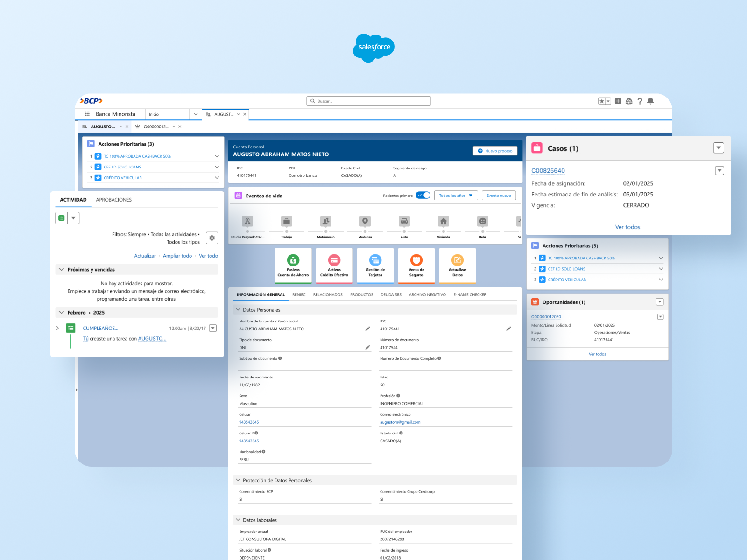Collapse the Datos Personales section
The width and height of the screenshot is (747, 560).
[238, 310]
